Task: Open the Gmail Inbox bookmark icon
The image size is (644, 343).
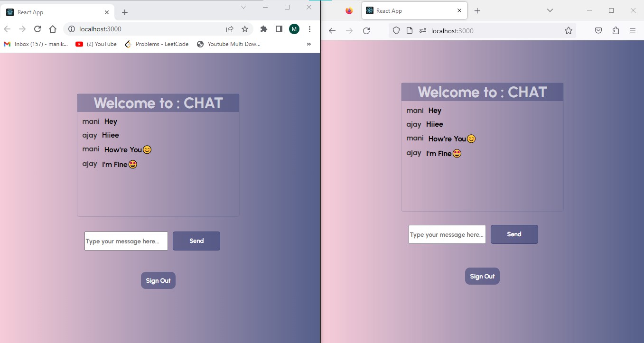Action: pos(7,44)
